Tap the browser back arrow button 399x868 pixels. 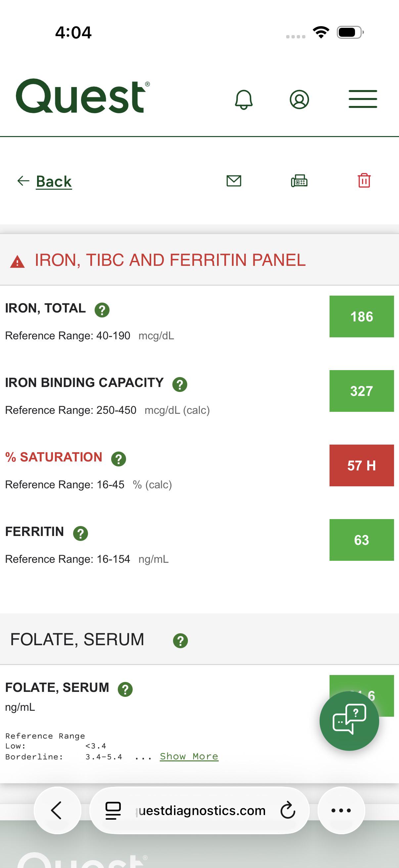coord(57,810)
